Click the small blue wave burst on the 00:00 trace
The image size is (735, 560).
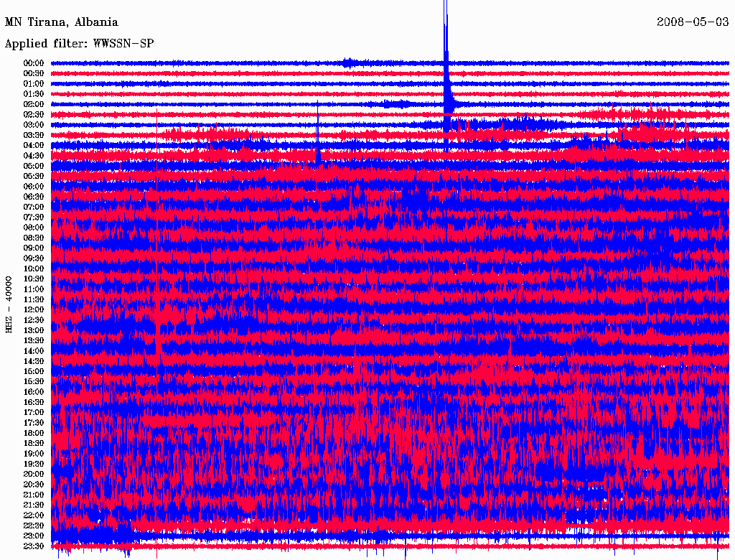point(350,63)
